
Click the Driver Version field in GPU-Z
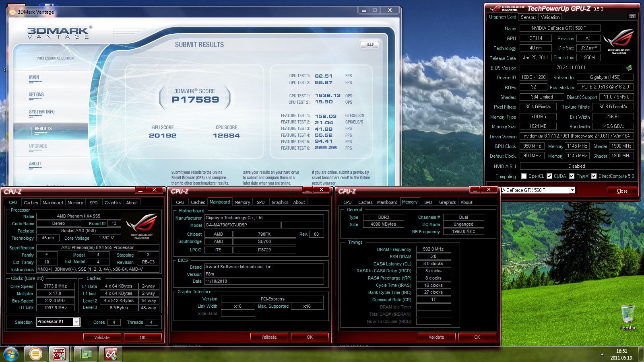click(x=577, y=136)
